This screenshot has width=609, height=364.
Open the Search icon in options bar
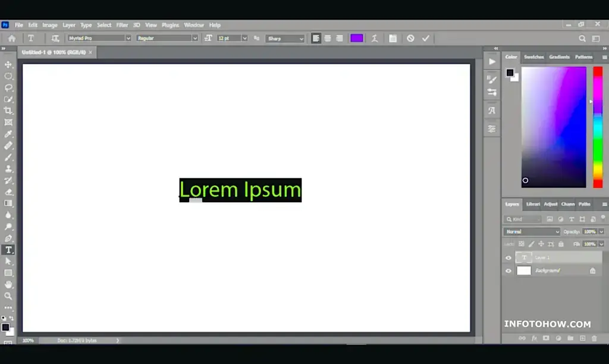click(582, 38)
